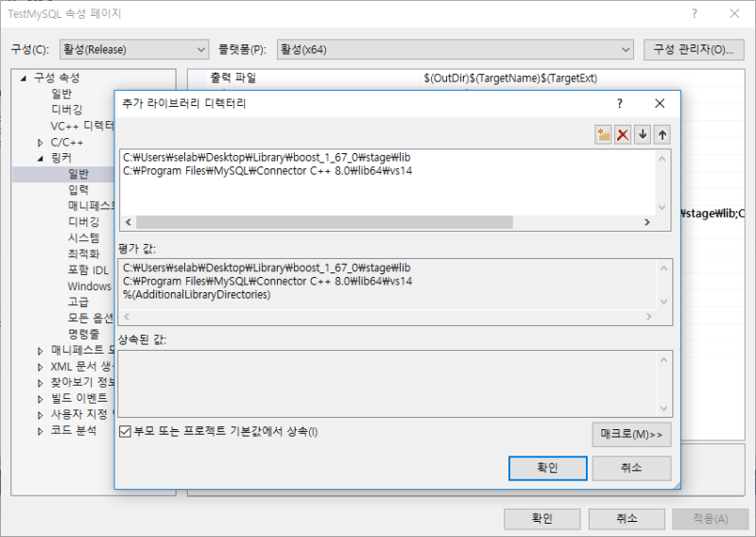Viewport: 756px width, 537px height.
Task: Click %(AdditionalLibraryDirectories) in evaluated value
Action: [x=197, y=294]
